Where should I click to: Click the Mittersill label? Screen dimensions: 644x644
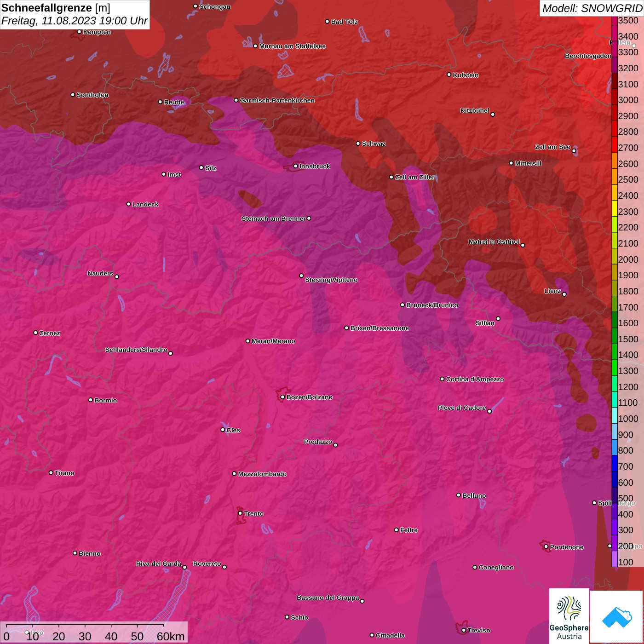pos(528,163)
